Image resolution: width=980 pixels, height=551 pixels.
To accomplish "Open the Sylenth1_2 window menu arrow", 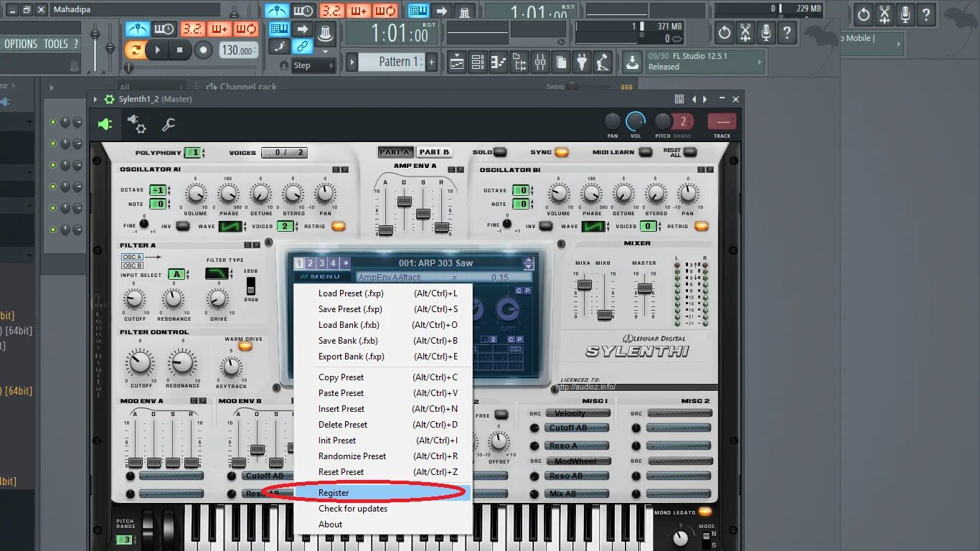I will pyautogui.click(x=96, y=99).
